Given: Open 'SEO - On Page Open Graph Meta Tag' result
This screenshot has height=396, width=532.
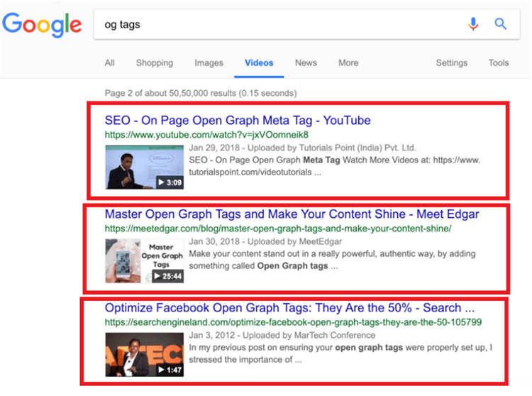Looking at the screenshot, I should click(238, 120).
